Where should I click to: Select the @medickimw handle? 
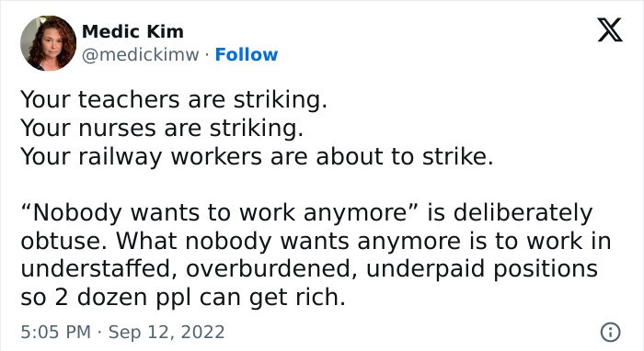pyautogui.click(x=140, y=55)
